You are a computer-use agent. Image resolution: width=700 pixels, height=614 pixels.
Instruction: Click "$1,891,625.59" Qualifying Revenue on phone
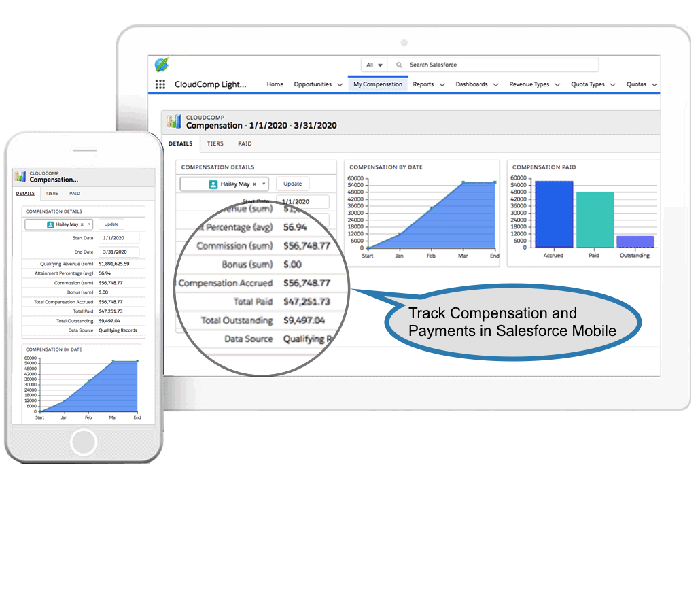(114, 264)
